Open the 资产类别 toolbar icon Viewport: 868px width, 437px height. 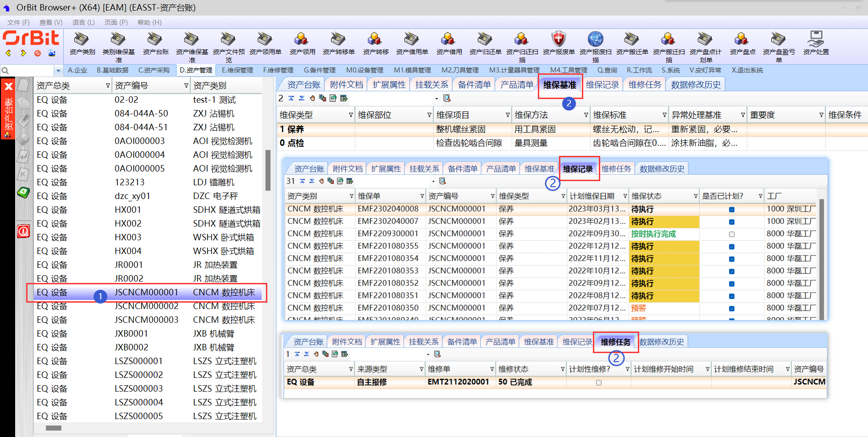coord(82,40)
